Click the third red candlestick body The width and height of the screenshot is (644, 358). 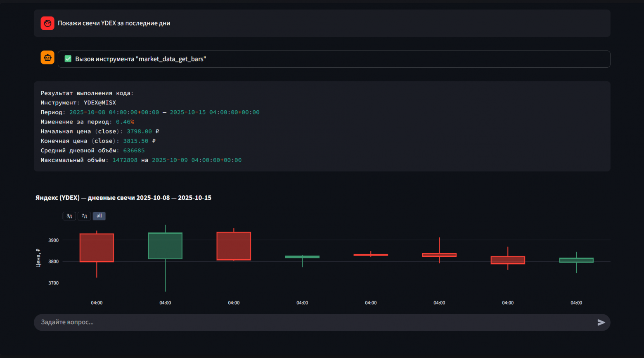tap(234, 246)
